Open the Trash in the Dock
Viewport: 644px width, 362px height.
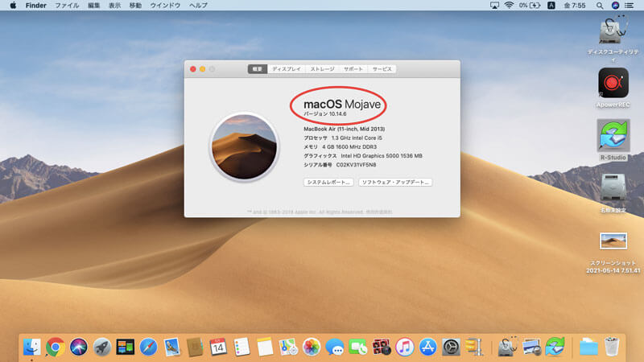pos(612,348)
